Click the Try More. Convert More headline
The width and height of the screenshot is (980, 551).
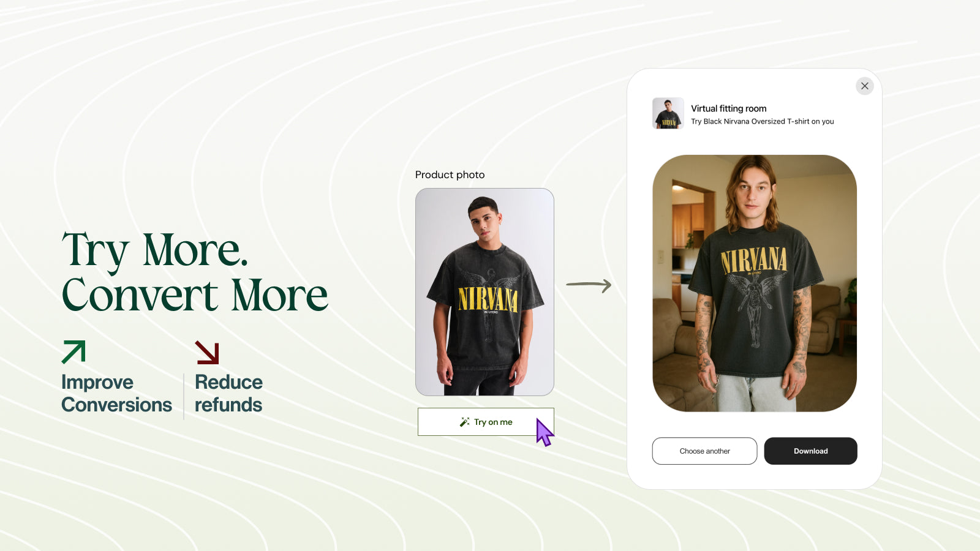(x=195, y=272)
